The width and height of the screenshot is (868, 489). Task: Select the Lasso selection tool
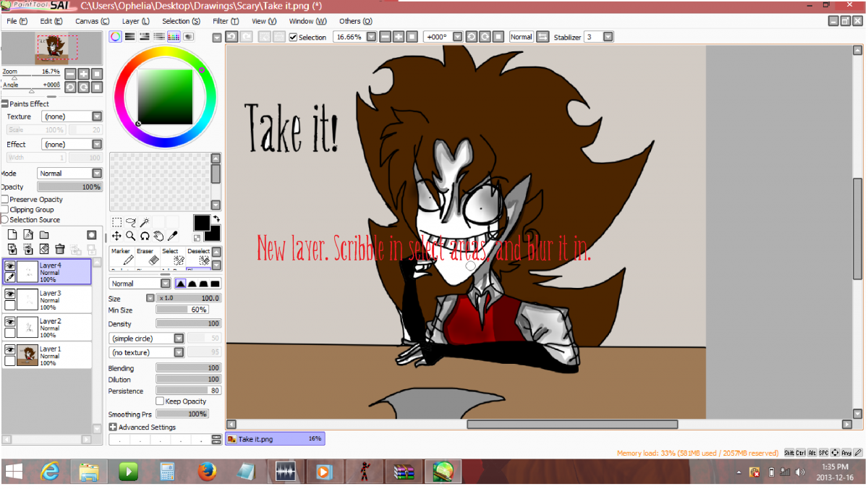[x=131, y=223]
